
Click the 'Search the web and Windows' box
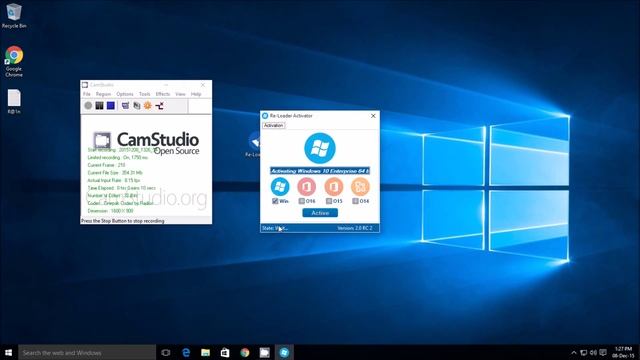[87, 352]
